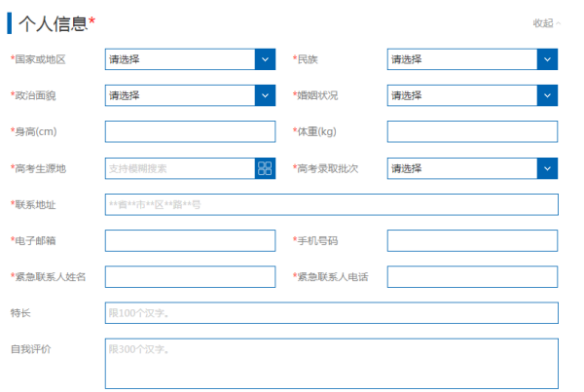Focus the 高考生源地 search field
The width and height of the screenshot is (584, 392).
click(x=180, y=168)
